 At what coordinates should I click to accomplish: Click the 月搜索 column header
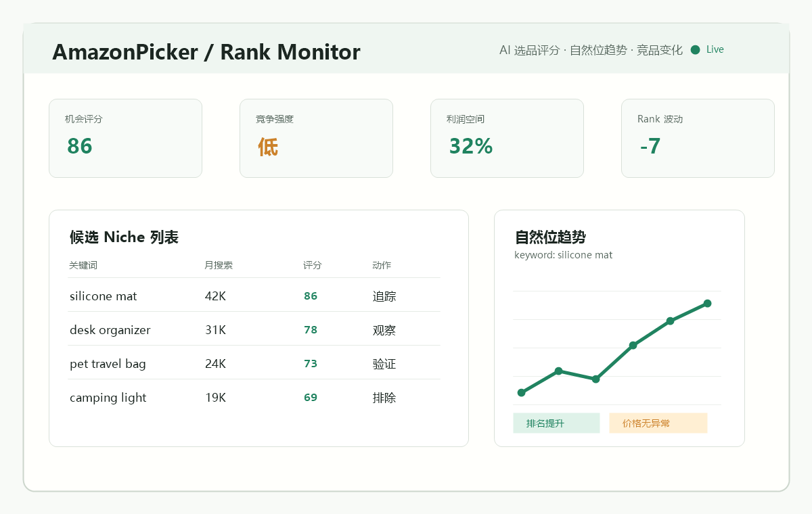click(219, 265)
